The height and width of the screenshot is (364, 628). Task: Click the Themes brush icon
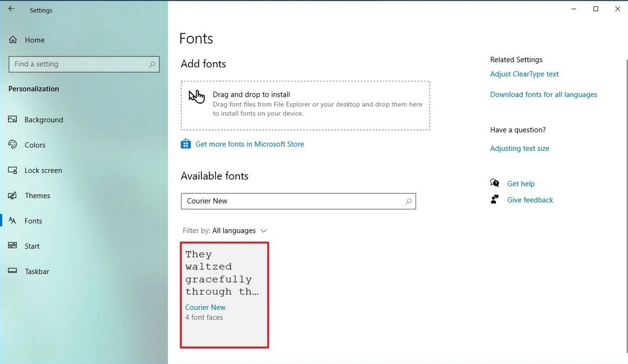click(13, 196)
